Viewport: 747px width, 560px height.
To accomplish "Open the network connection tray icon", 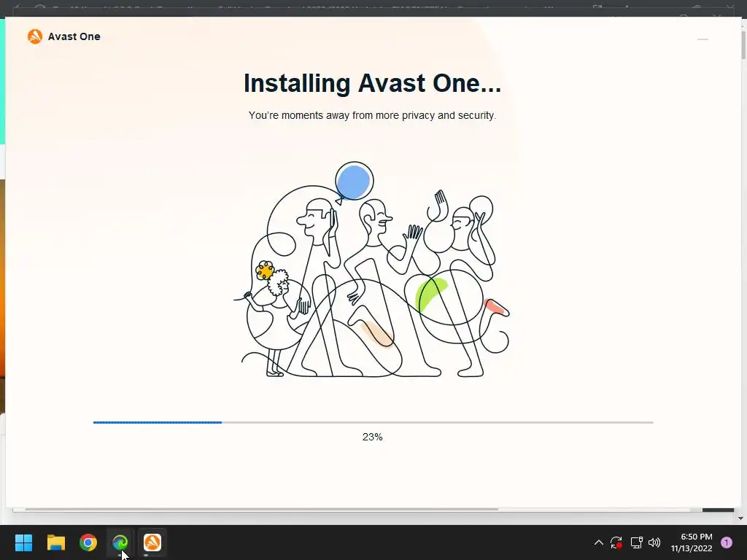I will (636, 542).
